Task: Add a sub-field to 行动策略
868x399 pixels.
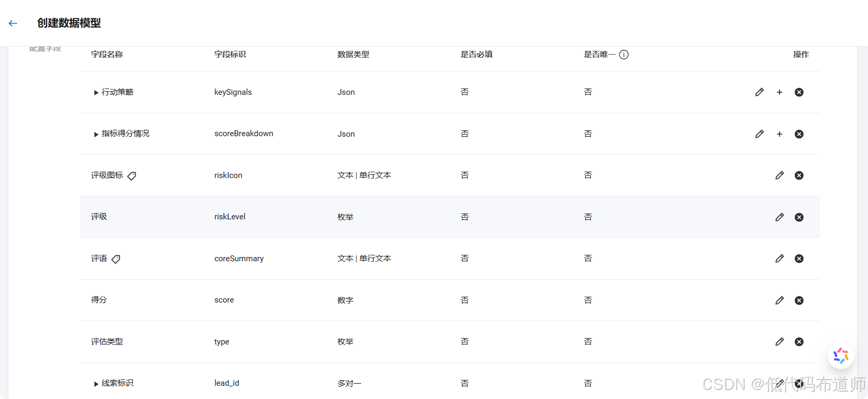Action: tap(780, 92)
